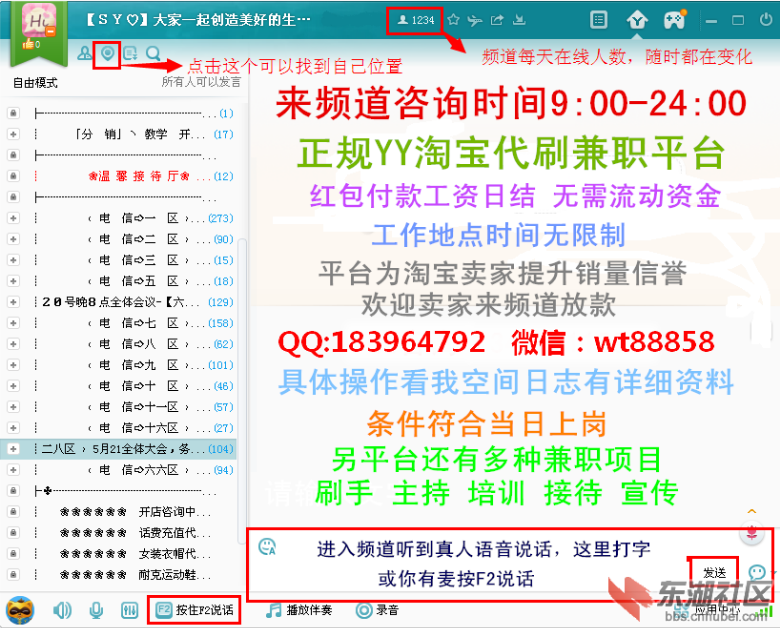Select 电信十一区 channel row
The image size is (780, 628).
pyautogui.click(x=119, y=407)
